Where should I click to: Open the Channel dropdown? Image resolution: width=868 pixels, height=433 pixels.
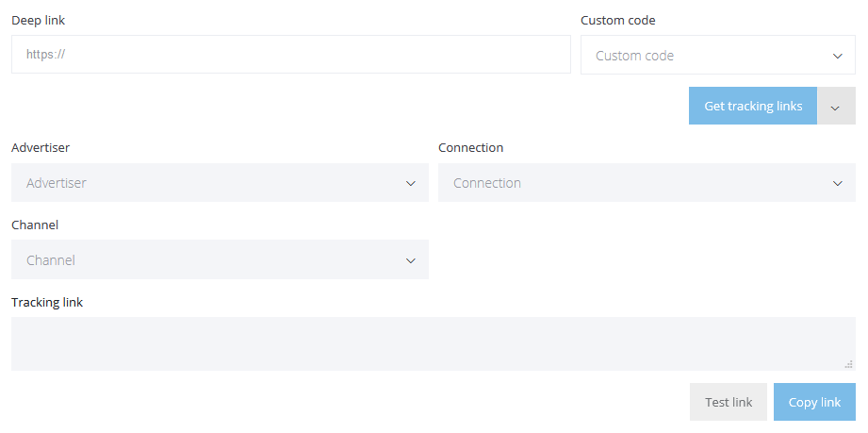[220, 259]
